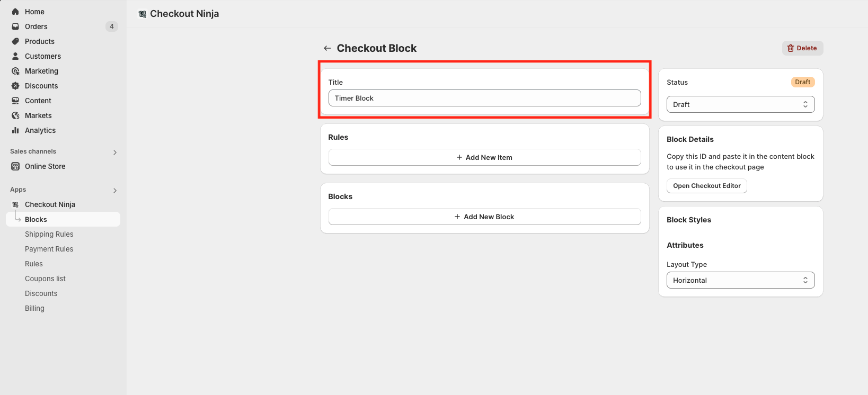The image size is (868, 395).
Task: Click the Products tag icon
Action: pos(15,41)
